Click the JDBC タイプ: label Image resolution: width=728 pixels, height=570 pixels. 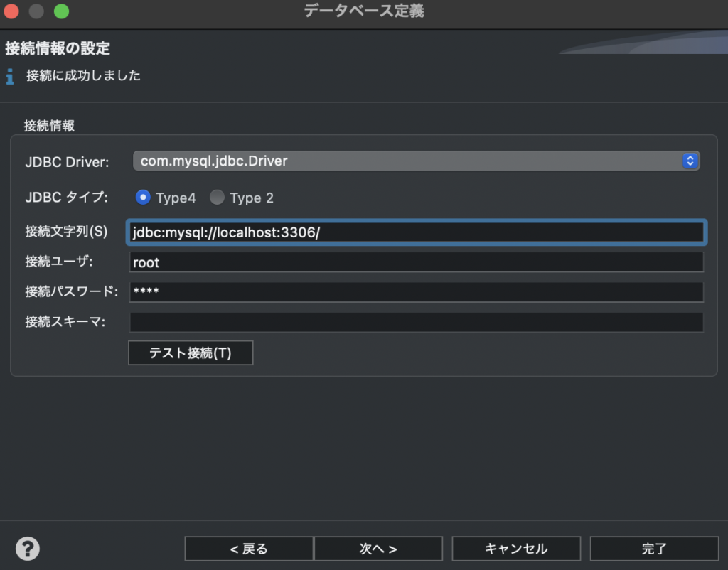tap(66, 198)
